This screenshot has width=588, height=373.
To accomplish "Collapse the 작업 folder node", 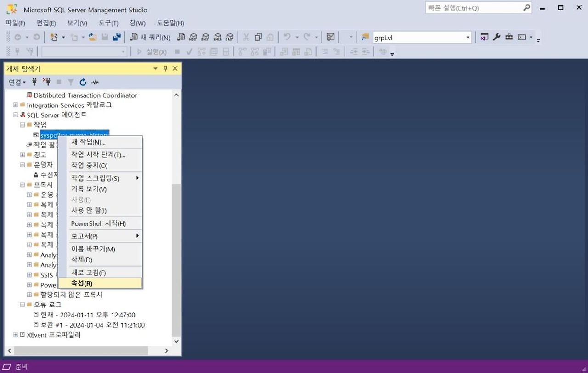I will 22,125.
